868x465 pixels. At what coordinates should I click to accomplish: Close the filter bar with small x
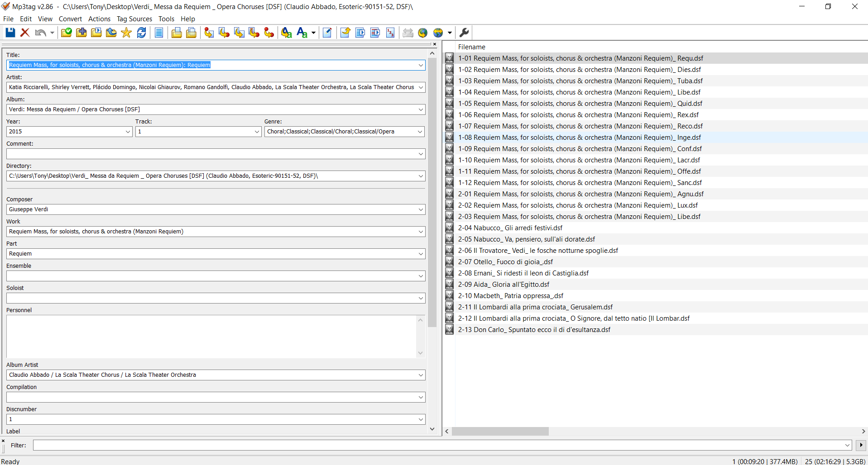click(x=3, y=441)
